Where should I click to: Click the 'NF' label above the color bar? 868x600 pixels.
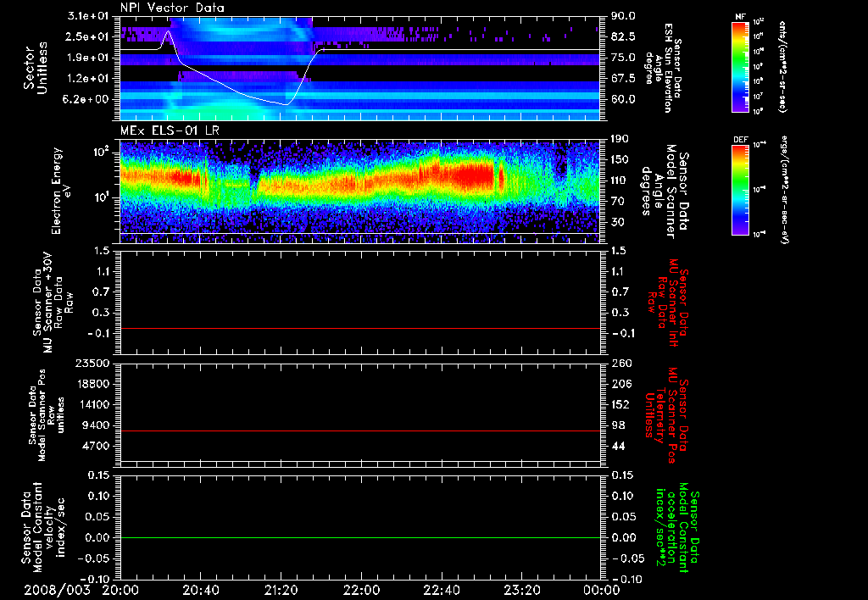[740, 17]
